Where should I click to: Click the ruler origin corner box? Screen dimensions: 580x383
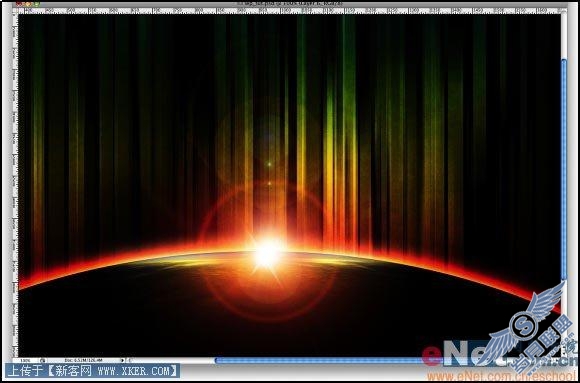point(15,11)
